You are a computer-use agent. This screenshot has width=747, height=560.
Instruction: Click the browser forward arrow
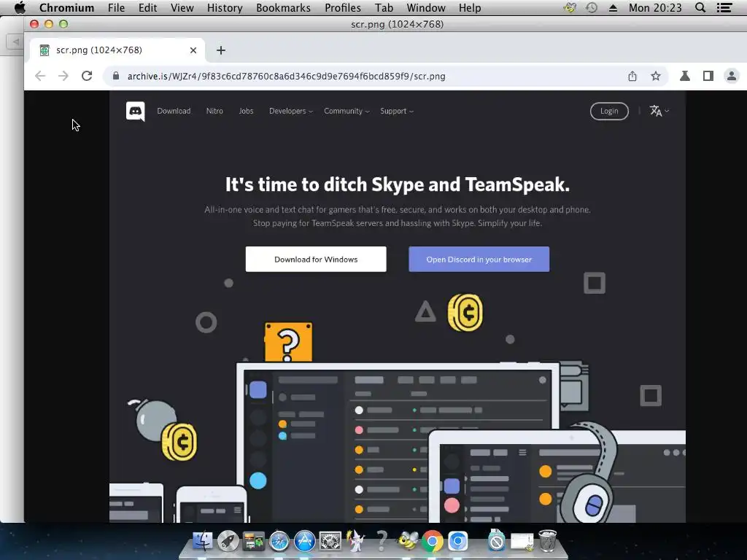[x=63, y=76]
